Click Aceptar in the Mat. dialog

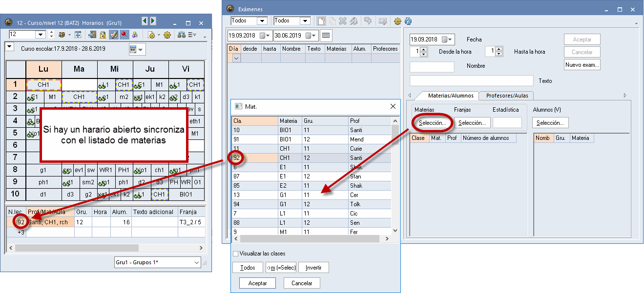257,283
